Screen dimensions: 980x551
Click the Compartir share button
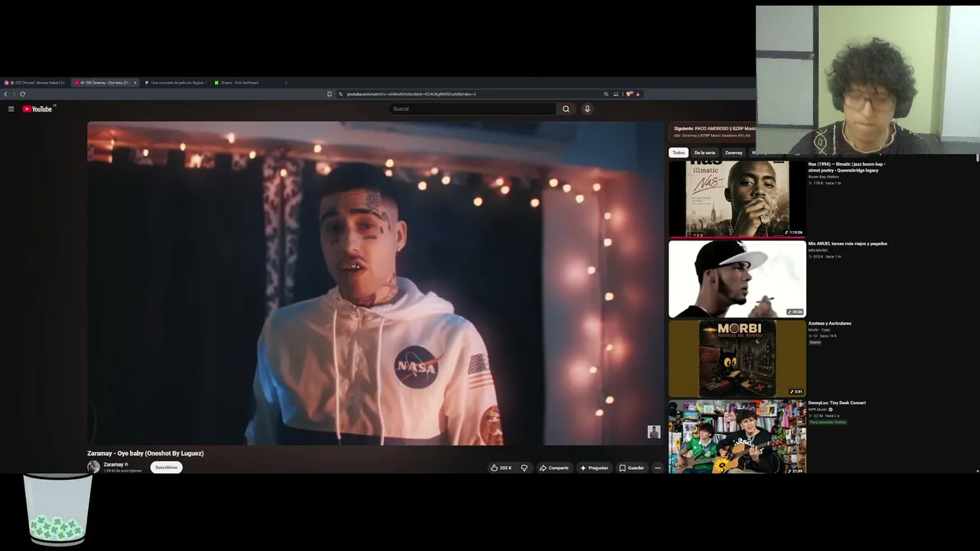[554, 468]
